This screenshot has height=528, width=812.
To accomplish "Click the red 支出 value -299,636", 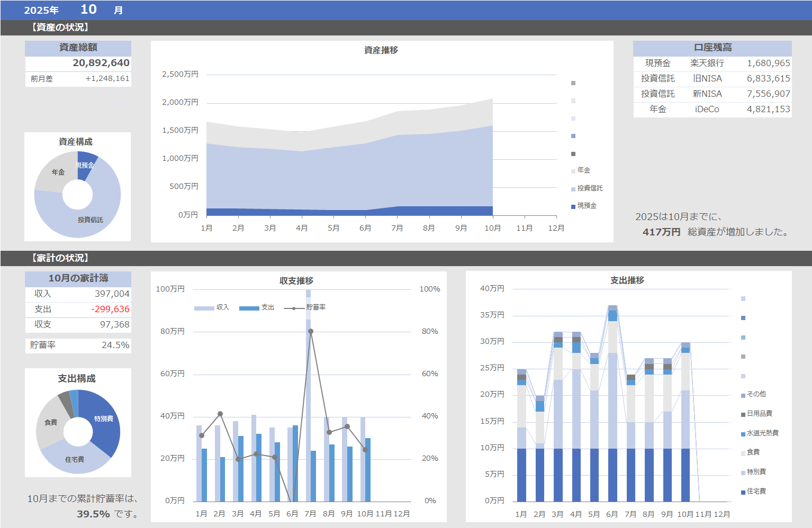I will [x=110, y=309].
